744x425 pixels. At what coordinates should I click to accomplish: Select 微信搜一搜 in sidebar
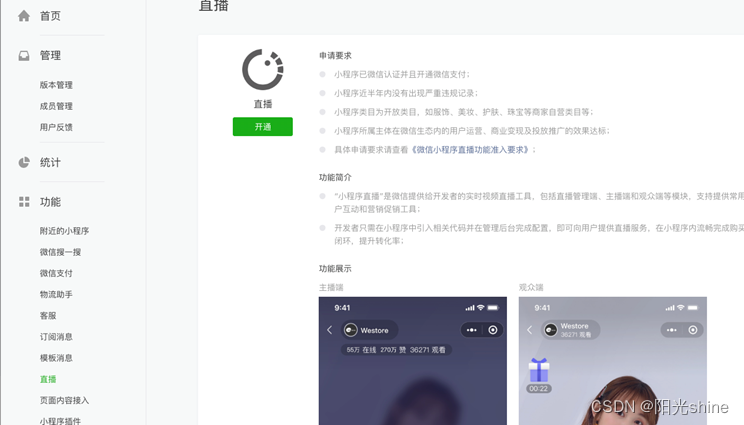point(60,252)
